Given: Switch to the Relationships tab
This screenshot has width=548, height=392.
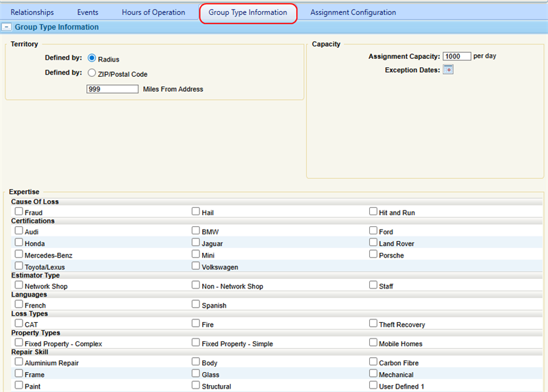Looking at the screenshot, I should click(32, 12).
